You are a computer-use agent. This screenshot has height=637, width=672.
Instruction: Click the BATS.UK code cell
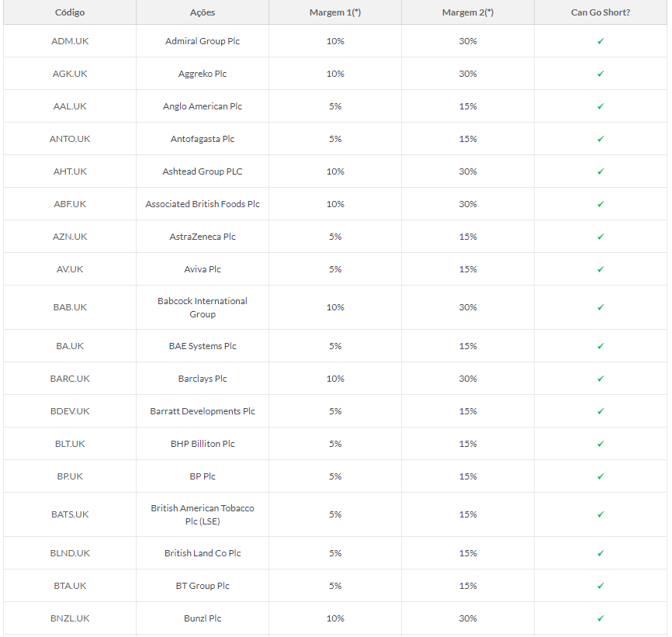(70, 514)
